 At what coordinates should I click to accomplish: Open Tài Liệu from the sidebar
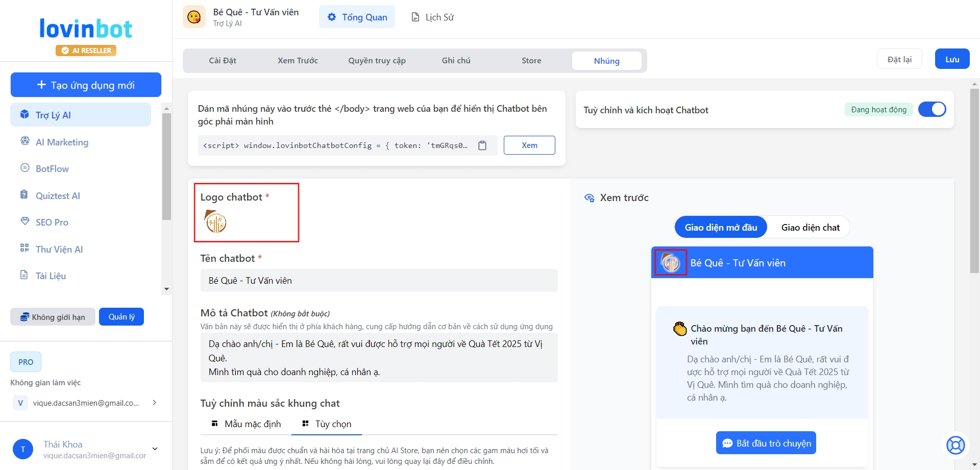click(x=51, y=276)
